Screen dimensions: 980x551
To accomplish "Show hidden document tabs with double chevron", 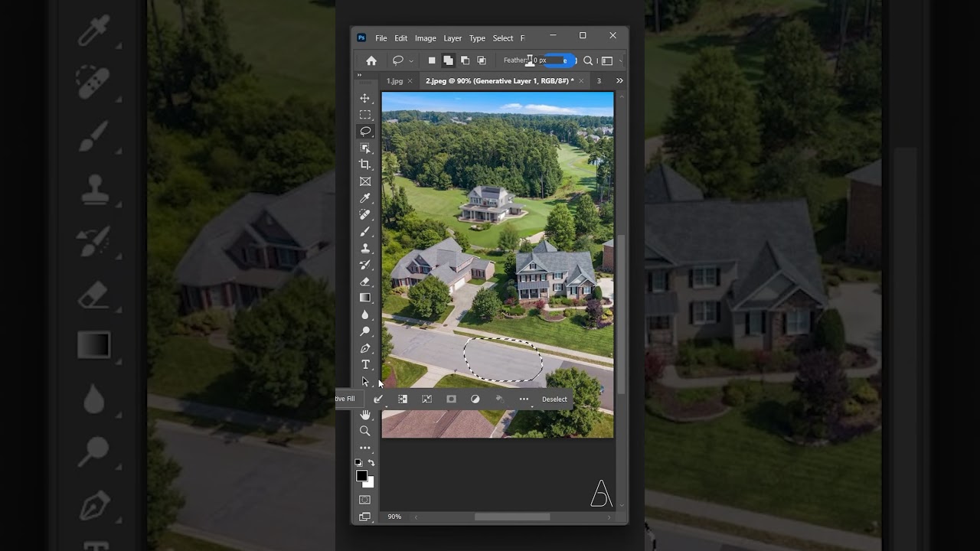I will (x=619, y=80).
